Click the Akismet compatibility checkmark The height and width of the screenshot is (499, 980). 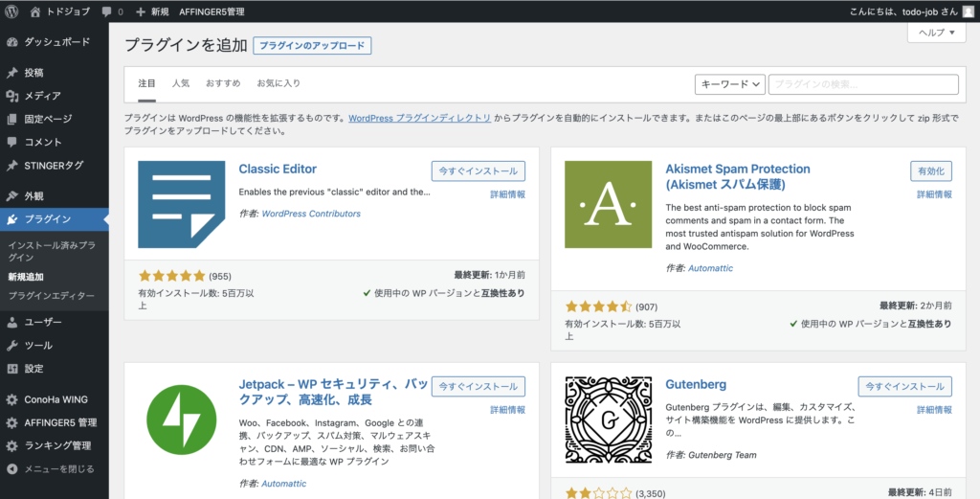click(x=793, y=324)
